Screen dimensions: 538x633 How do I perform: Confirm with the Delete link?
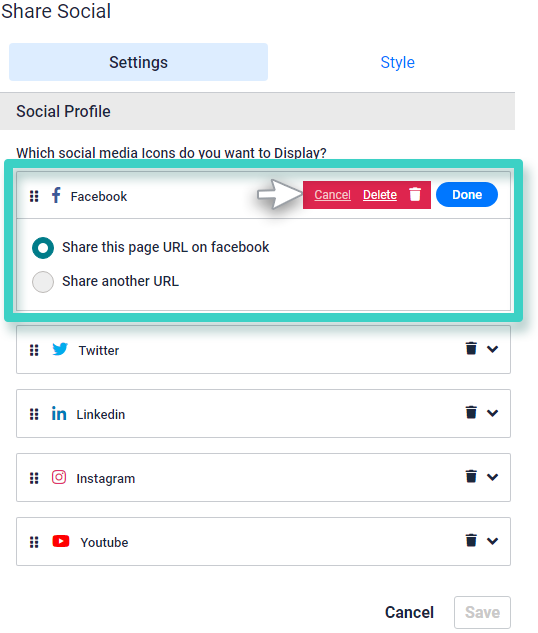(380, 195)
